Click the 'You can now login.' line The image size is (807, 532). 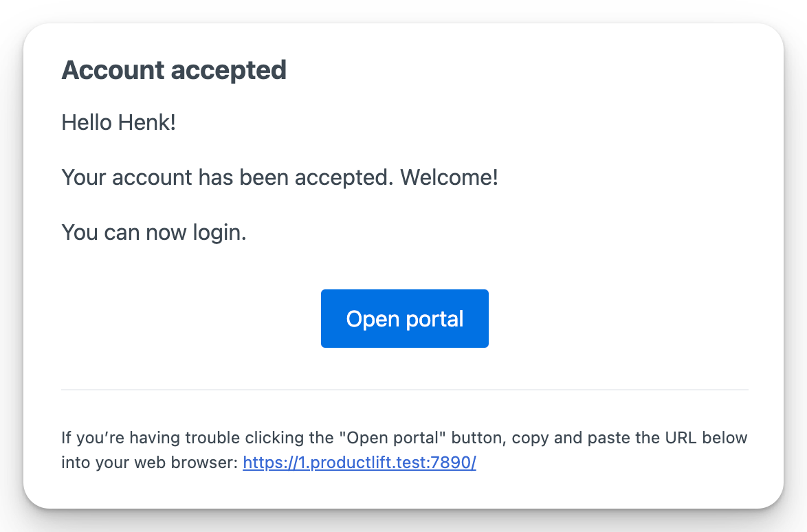(154, 232)
